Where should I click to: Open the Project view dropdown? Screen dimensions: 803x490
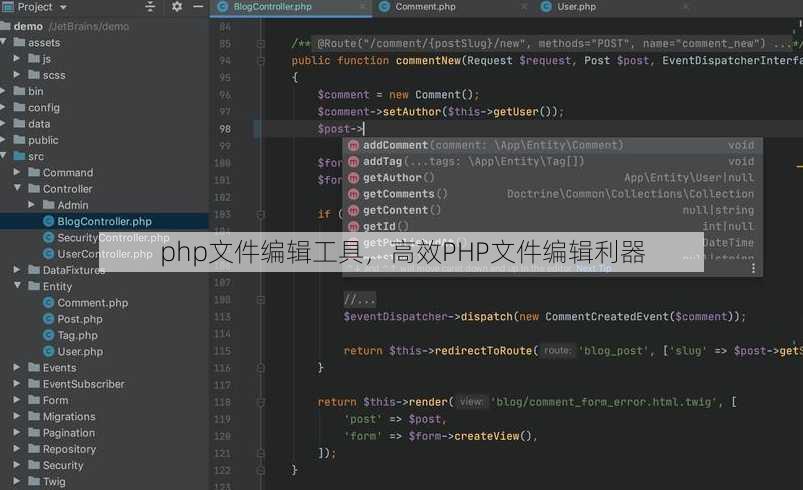point(63,7)
